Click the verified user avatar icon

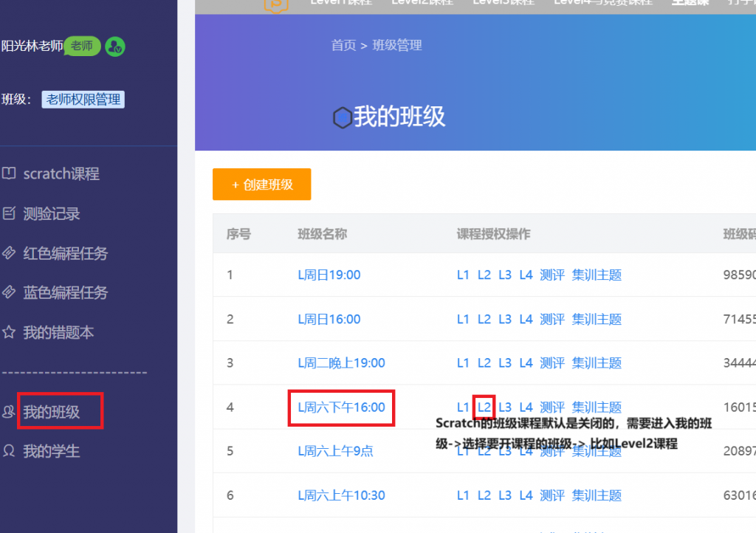115,47
